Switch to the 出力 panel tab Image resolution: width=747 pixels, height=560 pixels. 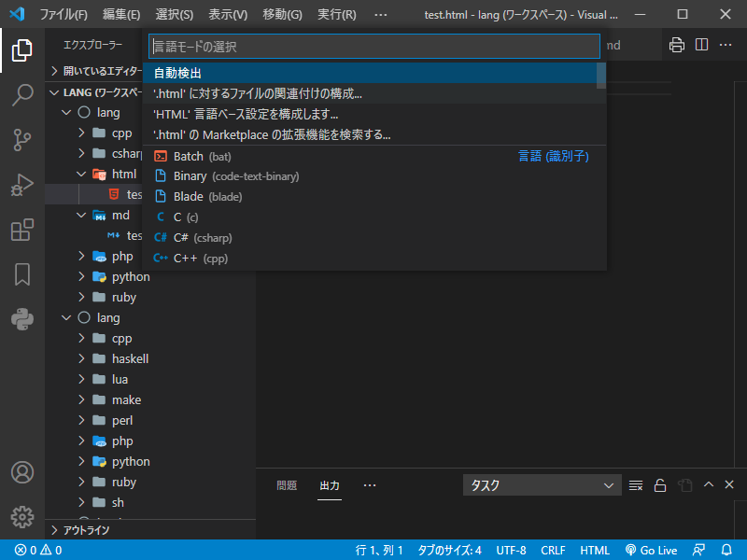[x=330, y=485]
